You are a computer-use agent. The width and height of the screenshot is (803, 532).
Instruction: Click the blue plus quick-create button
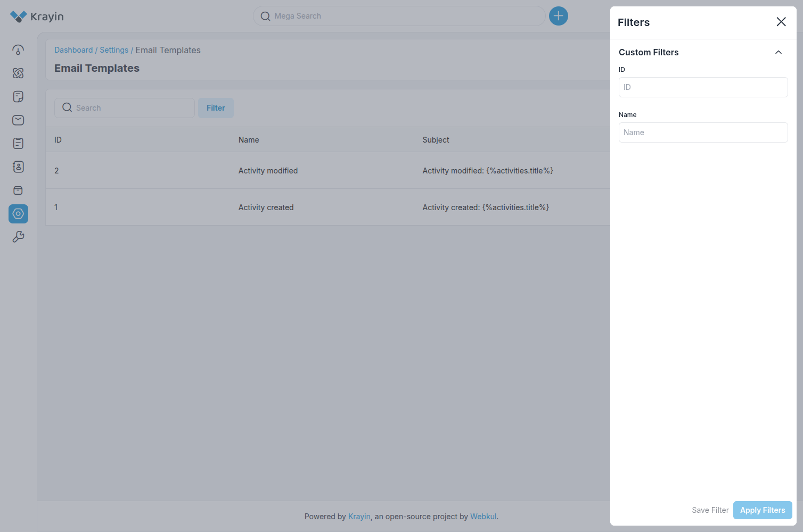pos(559,16)
